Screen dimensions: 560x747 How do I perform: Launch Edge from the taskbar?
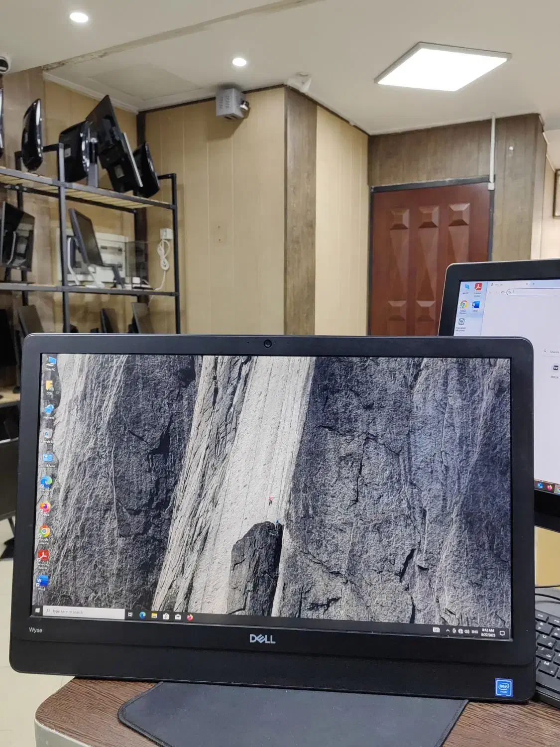[142, 615]
